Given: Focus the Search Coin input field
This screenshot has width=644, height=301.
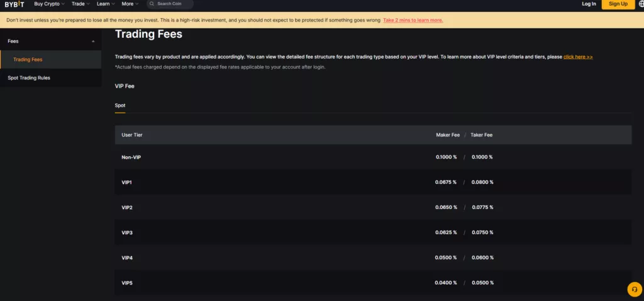Looking at the screenshot, I should pos(170,4).
